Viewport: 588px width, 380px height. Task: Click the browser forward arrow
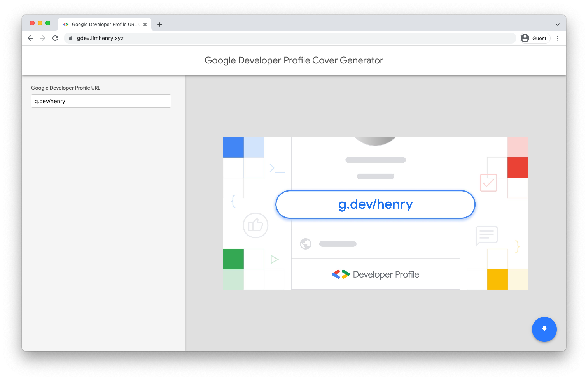pyautogui.click(x=43, y=38)
